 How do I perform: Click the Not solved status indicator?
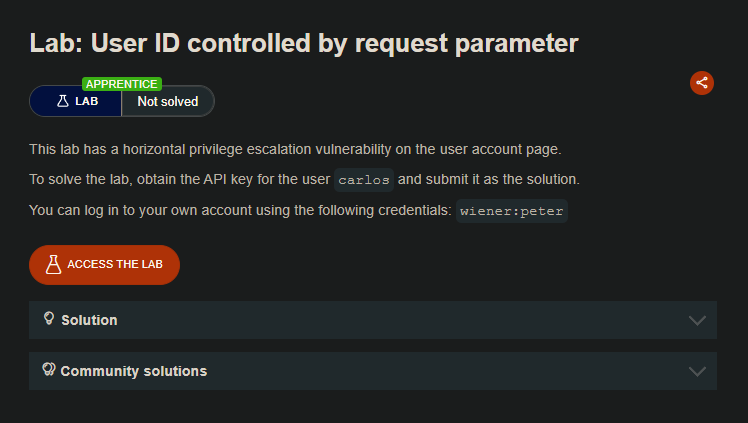pyautogui.click(x=168, y=101)
